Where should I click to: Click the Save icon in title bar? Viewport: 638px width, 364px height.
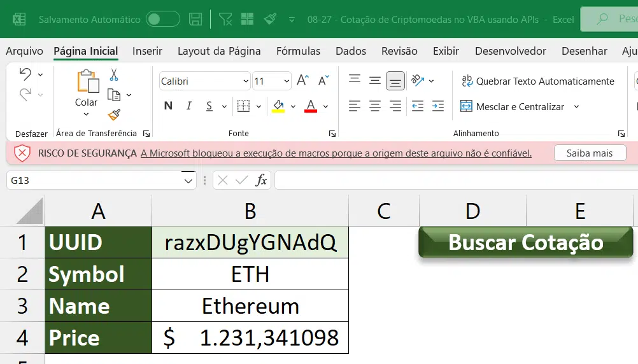point(196,19)
